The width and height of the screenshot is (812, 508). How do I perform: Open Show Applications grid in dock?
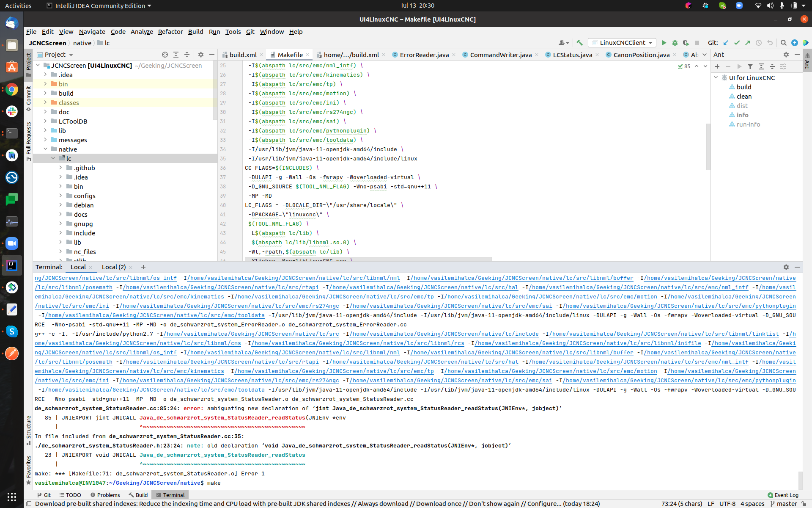12,497
